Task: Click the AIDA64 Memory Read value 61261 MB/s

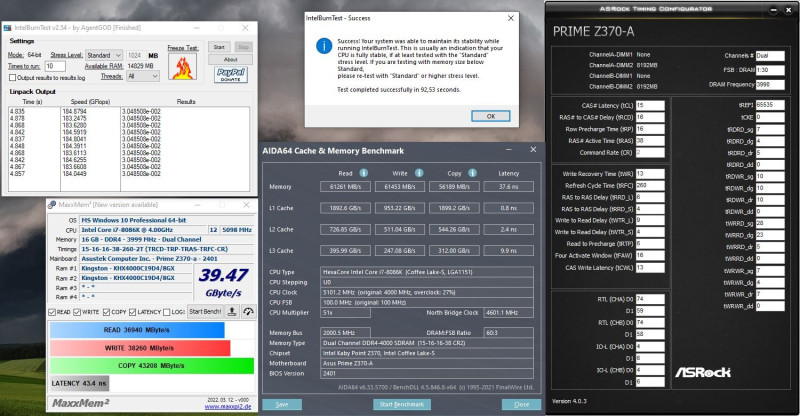Action: (x=345, y=187)
